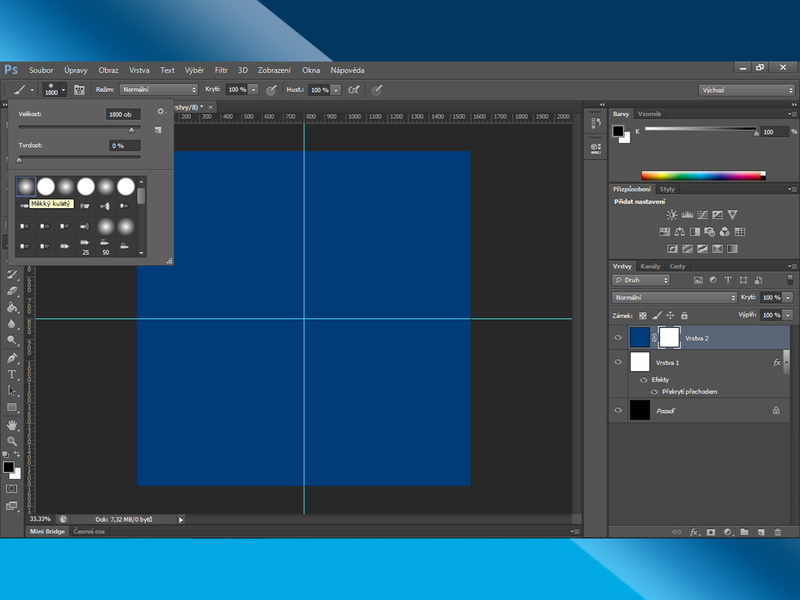This screenshot has height=600, width=800.
Task: Open the Režim blend mode dropdown
Action: (x=158, y=89)
